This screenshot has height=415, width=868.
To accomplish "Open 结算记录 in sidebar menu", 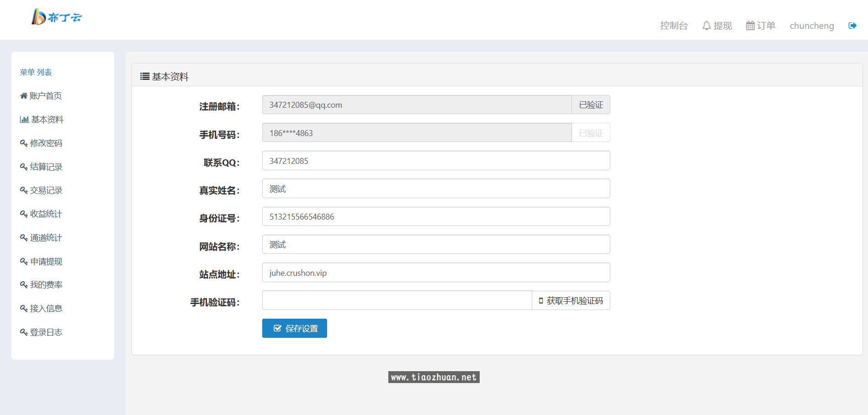I will (x=41, y=167).
